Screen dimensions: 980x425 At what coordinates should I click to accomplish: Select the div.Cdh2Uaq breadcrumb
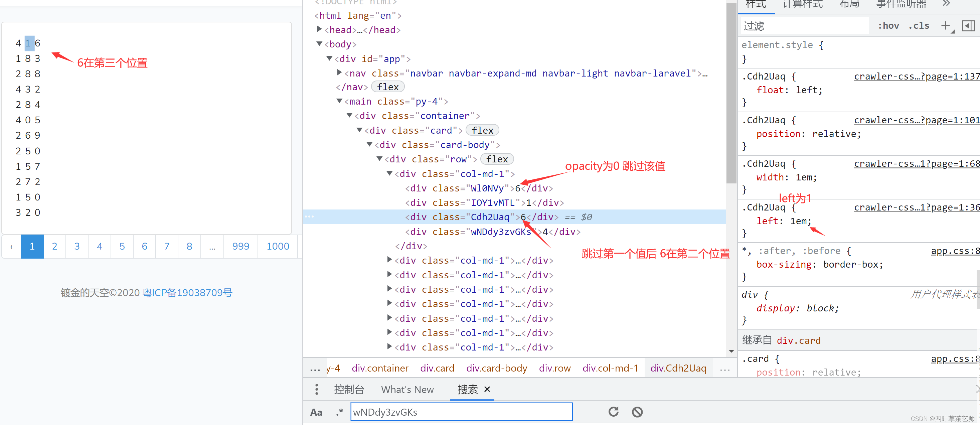click(x=678, y=368)
